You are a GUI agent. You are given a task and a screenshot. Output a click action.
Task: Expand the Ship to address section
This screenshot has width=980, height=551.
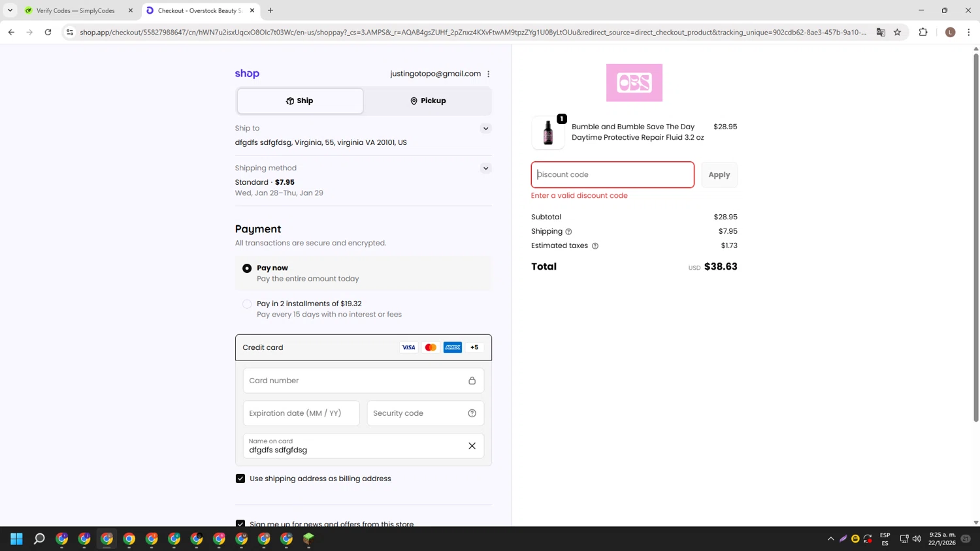[x=485, y=129]
